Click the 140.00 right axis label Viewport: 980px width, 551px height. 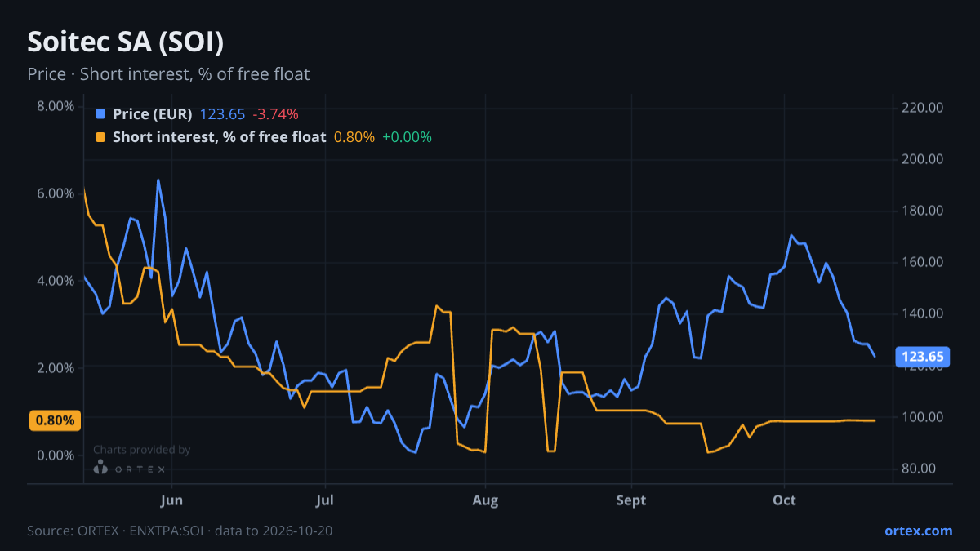pos(924,313)
